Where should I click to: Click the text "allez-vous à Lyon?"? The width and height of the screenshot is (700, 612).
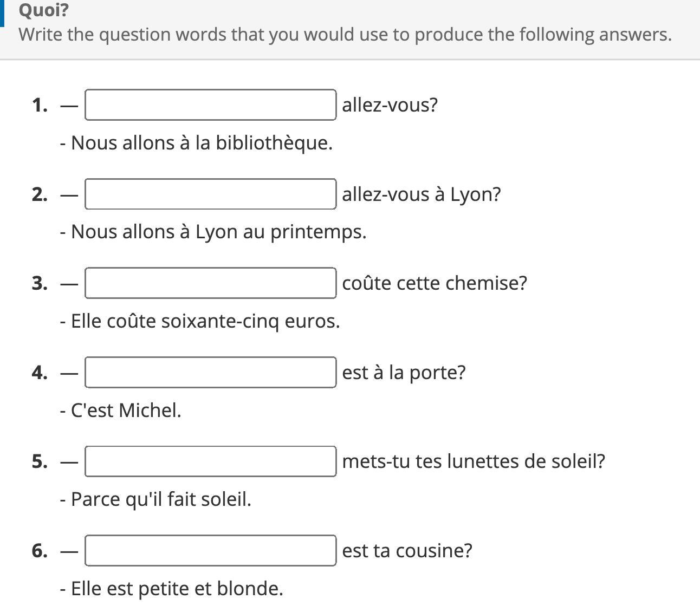[422, 194]
